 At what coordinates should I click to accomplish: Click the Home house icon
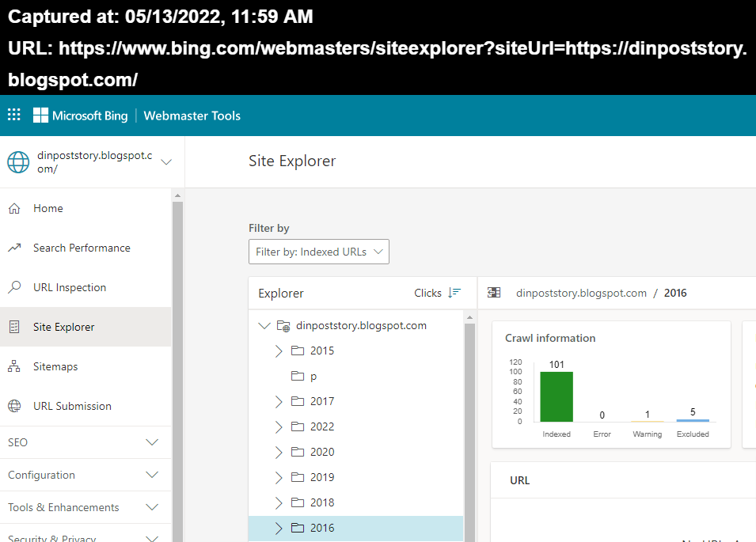[14, 208]
